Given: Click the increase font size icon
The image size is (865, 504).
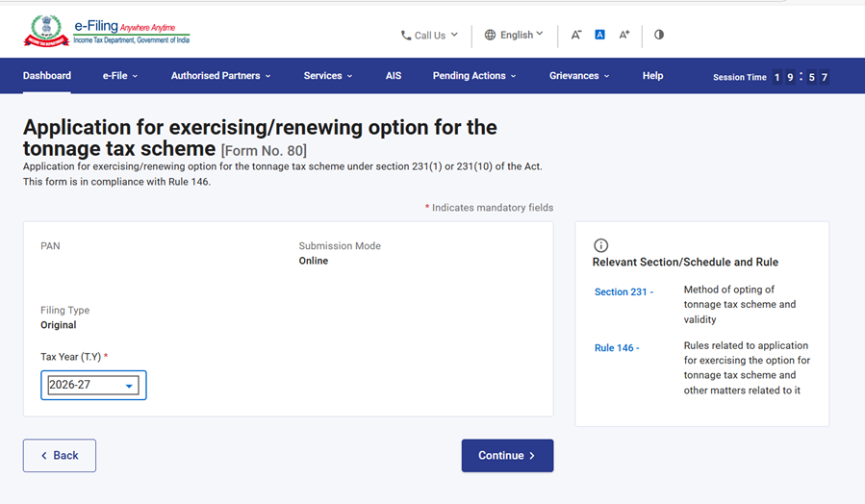Looking at the screenshot, I should 624,35.
